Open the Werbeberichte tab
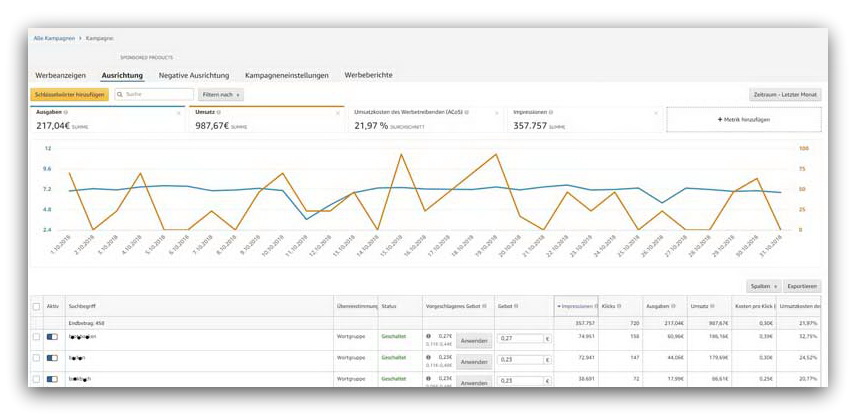 [368, 75]
